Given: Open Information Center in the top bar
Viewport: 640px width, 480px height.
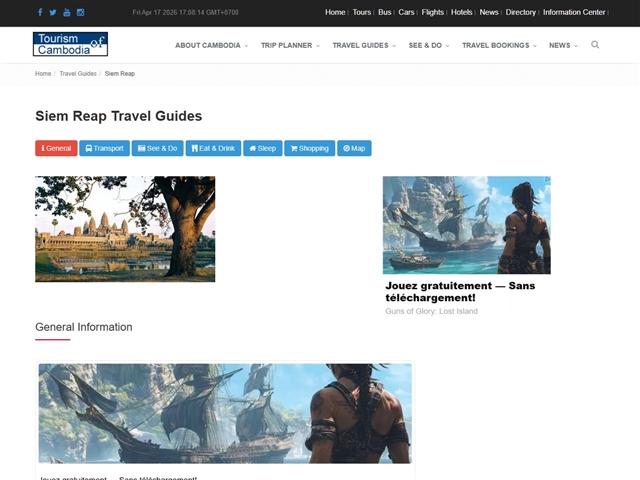Looking at the screenshot, I should click(x=574, y=12).
